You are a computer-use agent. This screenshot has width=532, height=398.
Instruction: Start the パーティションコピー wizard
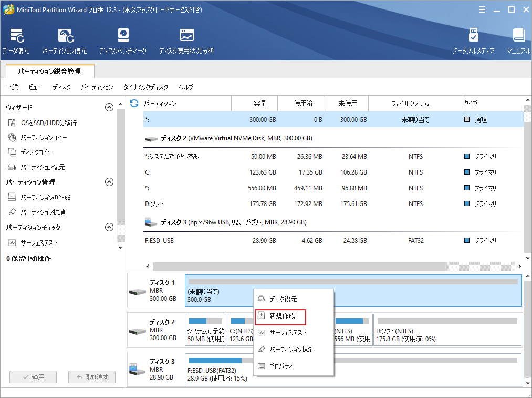[x=37, y=138]
